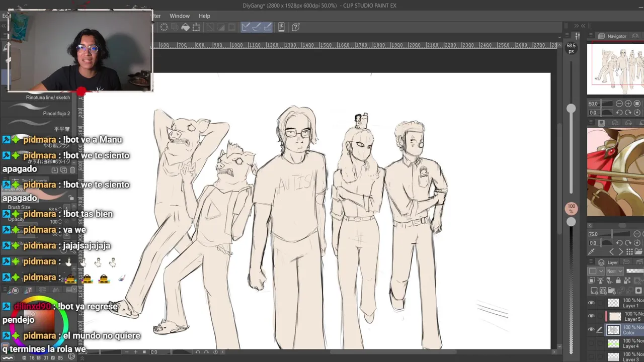The image size is (644, 362).
Task: Pick eyedropper in Sub View panel
Action: click(591, 251)
